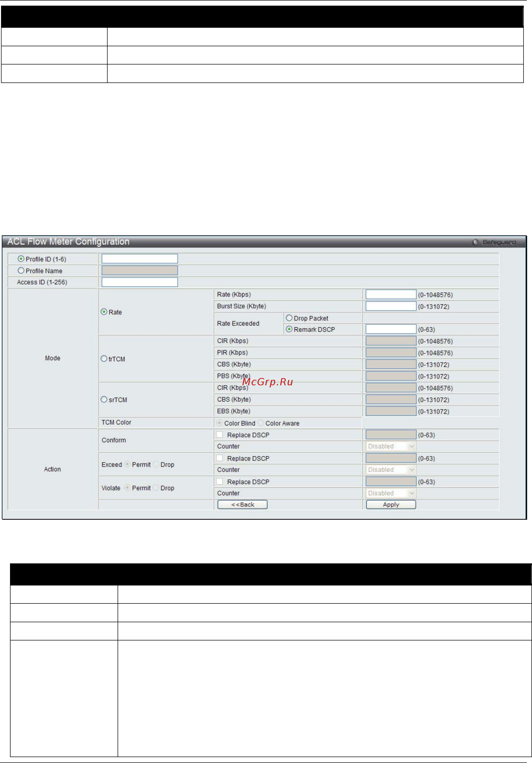
Task: Open the Exceed Counter dropdown
Action: (391, 470)
